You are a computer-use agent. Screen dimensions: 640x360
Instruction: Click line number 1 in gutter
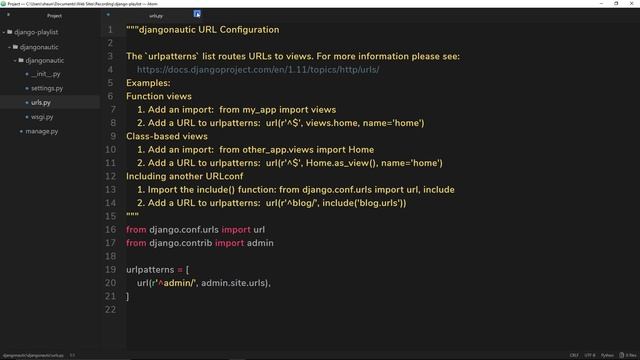pyautogui.click(x=110, y=30)
